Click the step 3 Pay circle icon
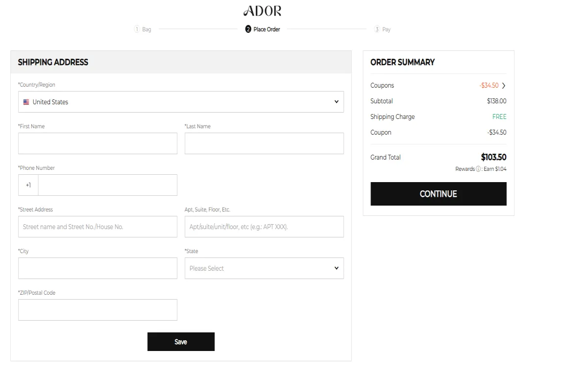The height and width of the screenshot is (374, 588). (x=377, y=29)
